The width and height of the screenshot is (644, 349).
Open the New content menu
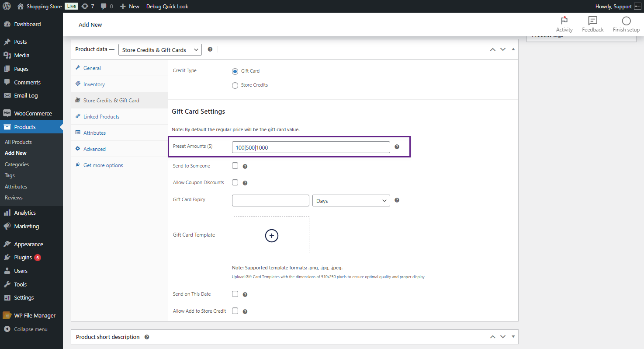[130, 7]
